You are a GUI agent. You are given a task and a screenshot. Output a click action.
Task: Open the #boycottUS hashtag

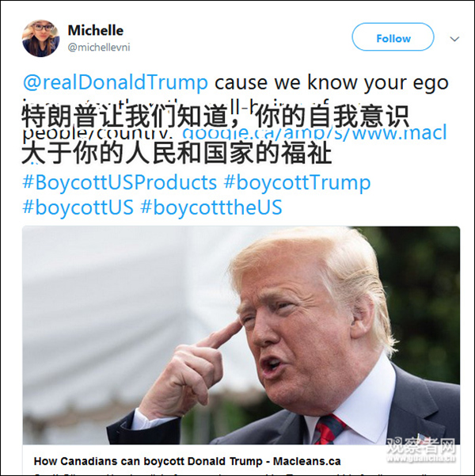coord(78,207)
